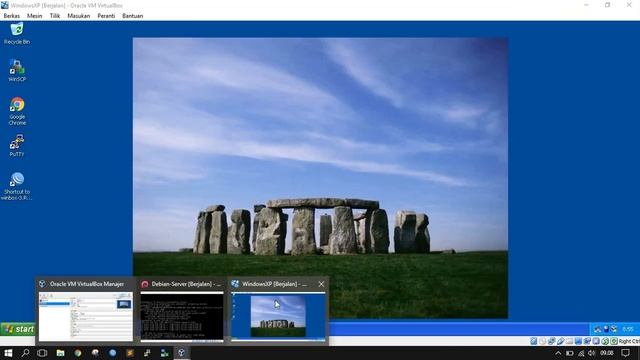Click the video capture indicator in status bar
This screenshot has width=640, height=360.
587,341
